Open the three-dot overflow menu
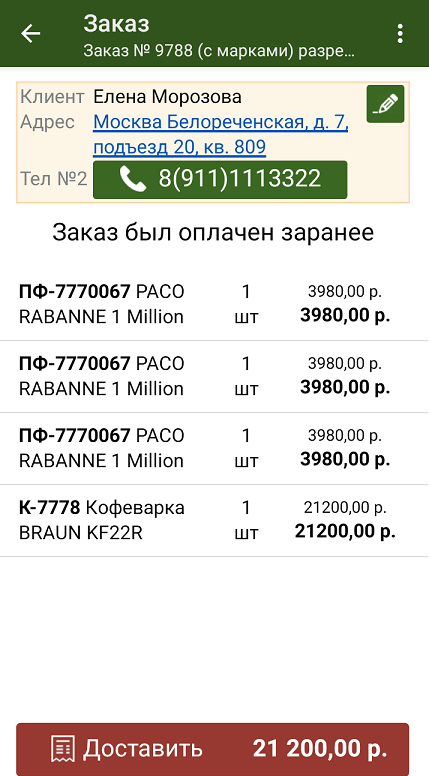This screenshot has height=776, width=429. click(x=400, y=34)
